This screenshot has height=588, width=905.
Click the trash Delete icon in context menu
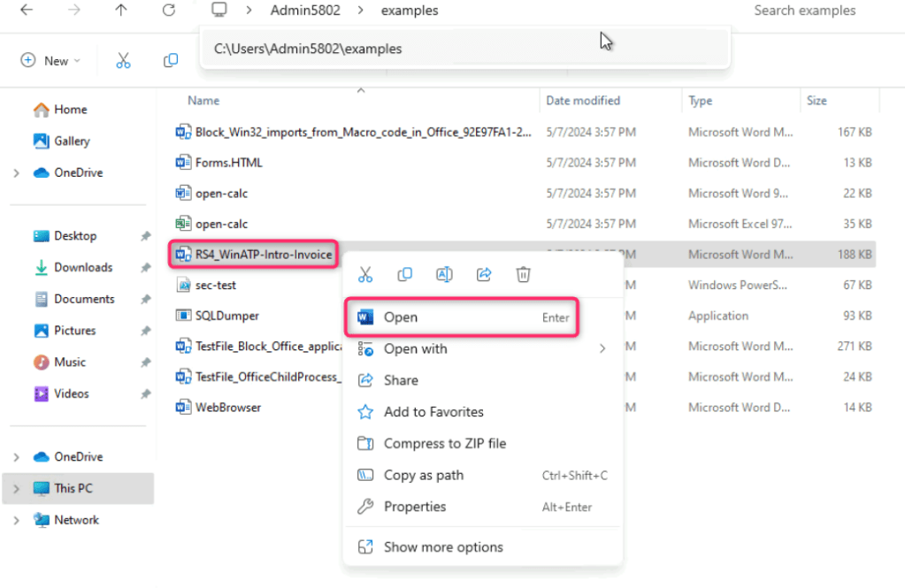coord(524,275)
